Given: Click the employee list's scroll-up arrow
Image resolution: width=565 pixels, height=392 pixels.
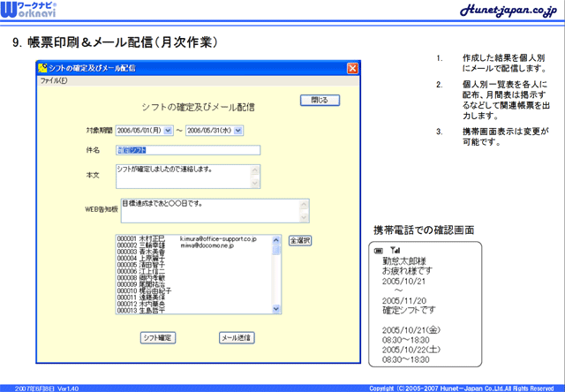Looking at the screenshot, I should pyautogui.click(x=277, y=239).
